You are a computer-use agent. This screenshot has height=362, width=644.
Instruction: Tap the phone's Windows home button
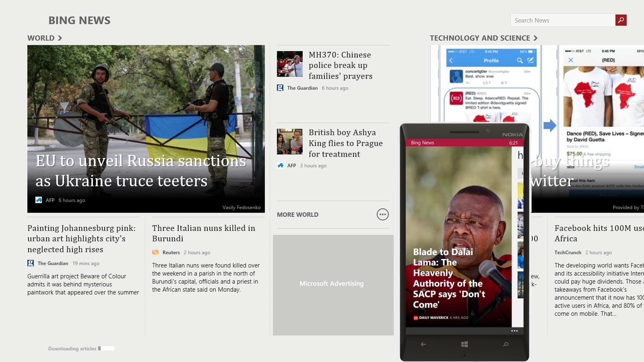[x=464, y=344]
